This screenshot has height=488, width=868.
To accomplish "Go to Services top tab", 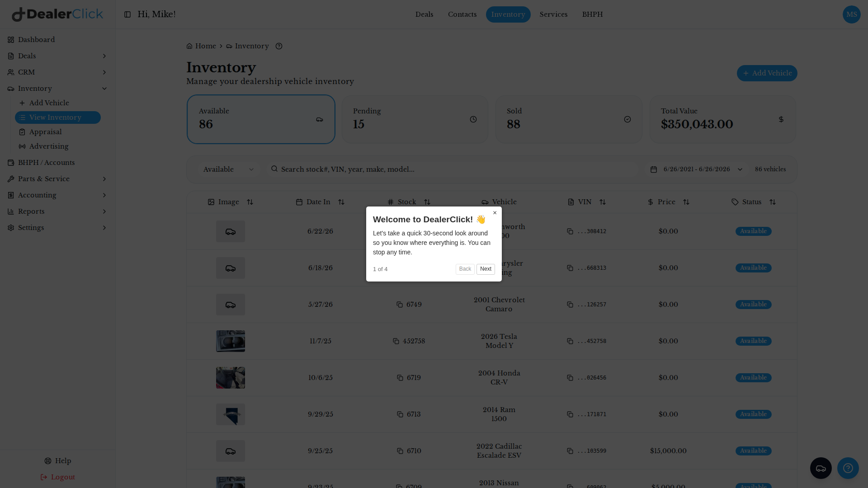I will 553,14.
